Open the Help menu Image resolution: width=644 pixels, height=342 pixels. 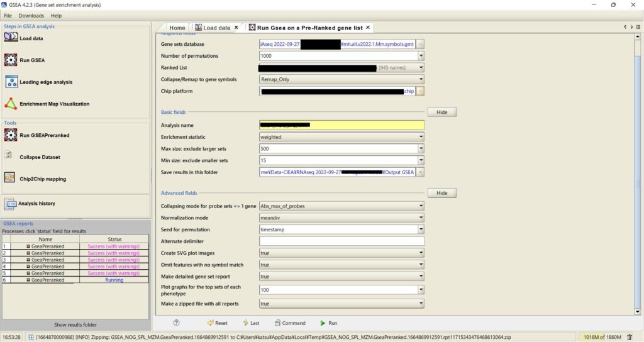pos(56,16)
